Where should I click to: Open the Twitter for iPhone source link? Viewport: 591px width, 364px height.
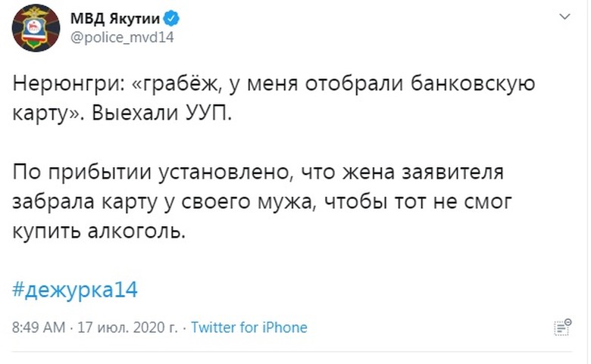click(x=249, y=328)
